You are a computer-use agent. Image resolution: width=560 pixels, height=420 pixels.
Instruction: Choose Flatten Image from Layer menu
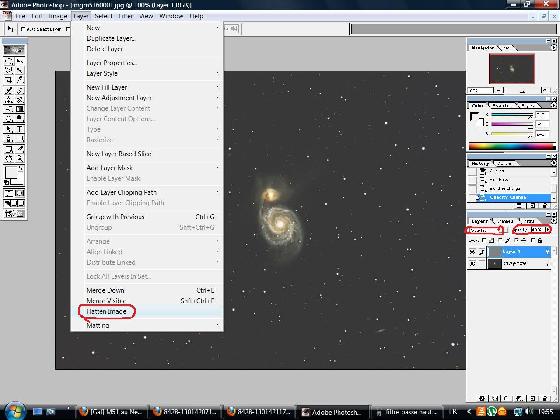[106, 311]
